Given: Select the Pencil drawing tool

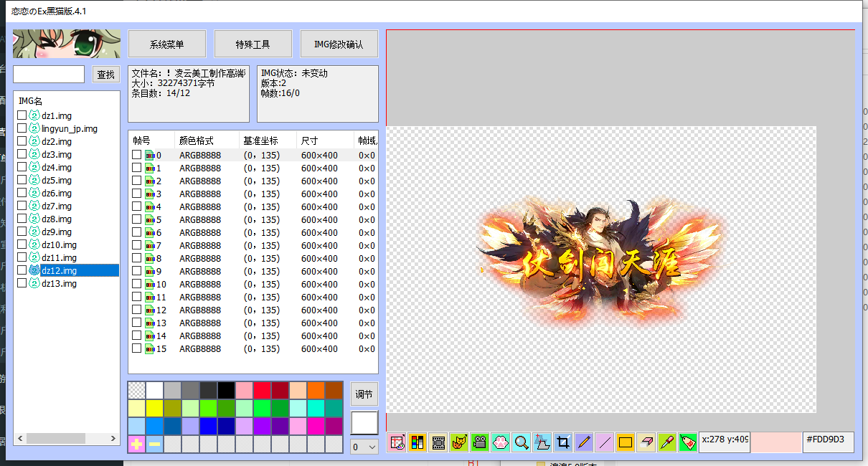Looking at the screenshot, I should (x=582, y=442).
